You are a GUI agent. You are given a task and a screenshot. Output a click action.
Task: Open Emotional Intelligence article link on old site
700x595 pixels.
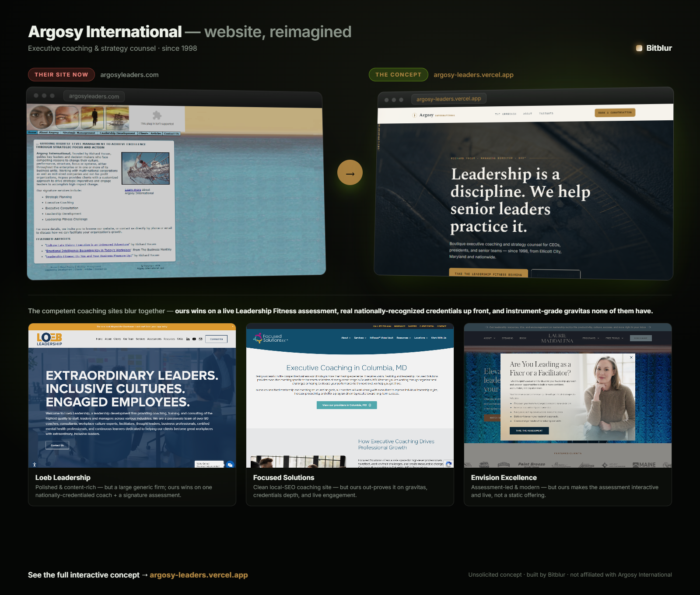88,250
